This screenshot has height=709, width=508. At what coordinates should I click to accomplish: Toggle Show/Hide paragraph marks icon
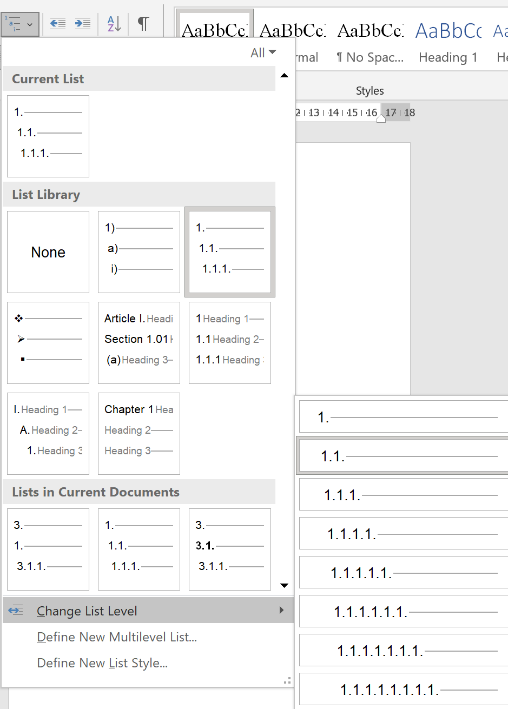(x=143, y=24)
